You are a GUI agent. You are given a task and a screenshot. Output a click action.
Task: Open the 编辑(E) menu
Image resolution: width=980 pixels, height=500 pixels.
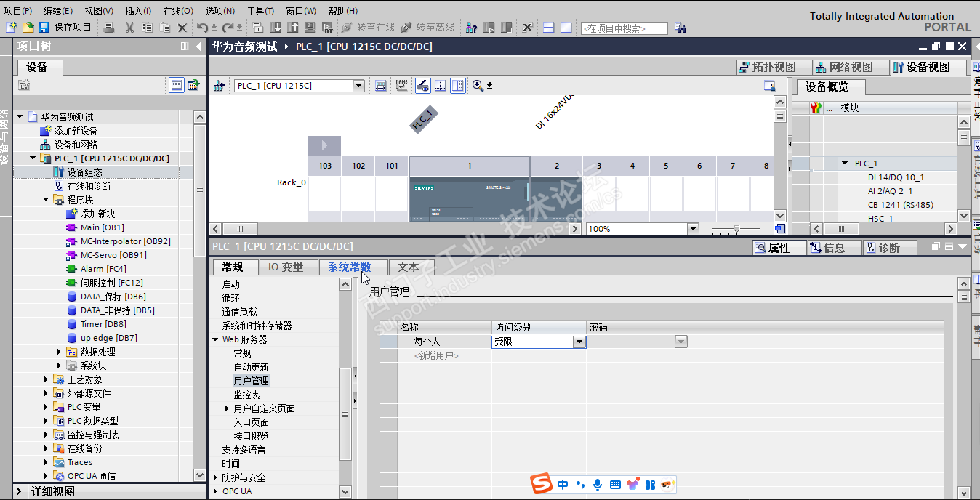coord(58,11)
